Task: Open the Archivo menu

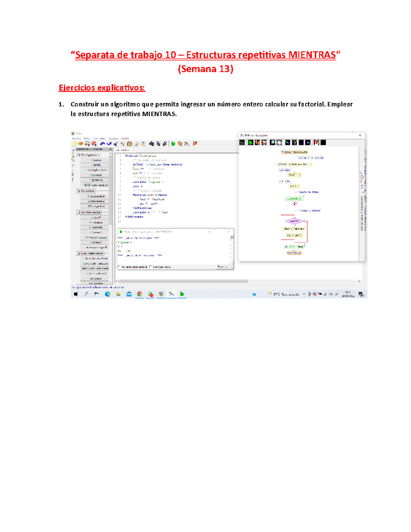Action: (76, 138)
